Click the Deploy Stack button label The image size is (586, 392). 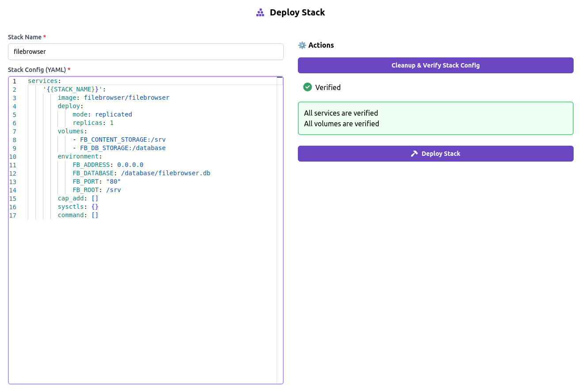[x=441, y=154]
